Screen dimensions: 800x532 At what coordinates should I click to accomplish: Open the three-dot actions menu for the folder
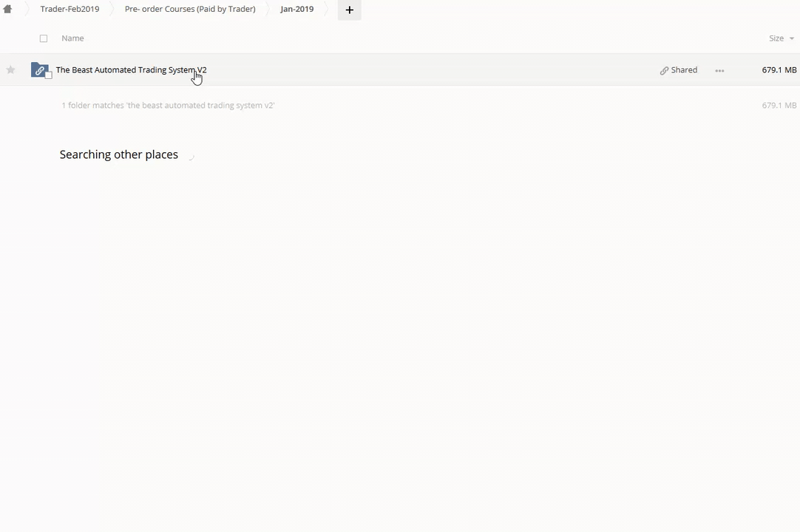pyautogui.click(x=719, y=70)
